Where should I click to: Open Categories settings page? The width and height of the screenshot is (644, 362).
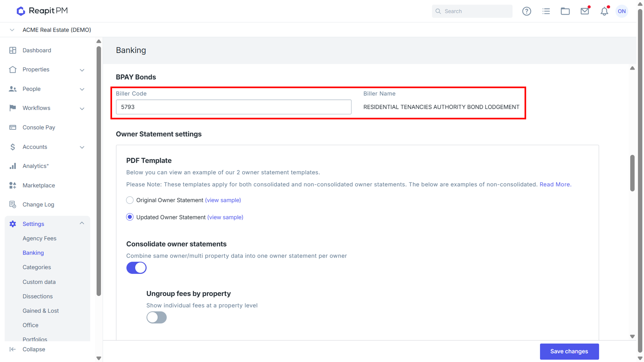click(37, 267)
